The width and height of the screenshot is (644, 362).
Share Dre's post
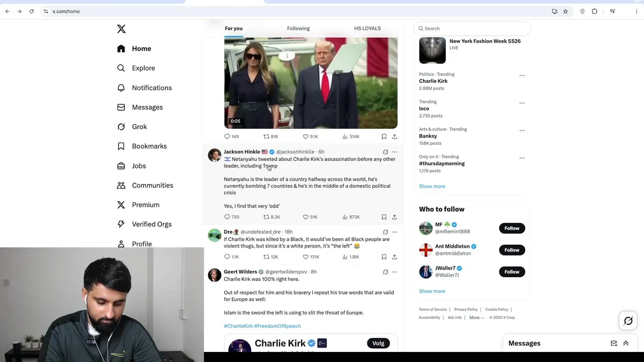coord(394,257)
